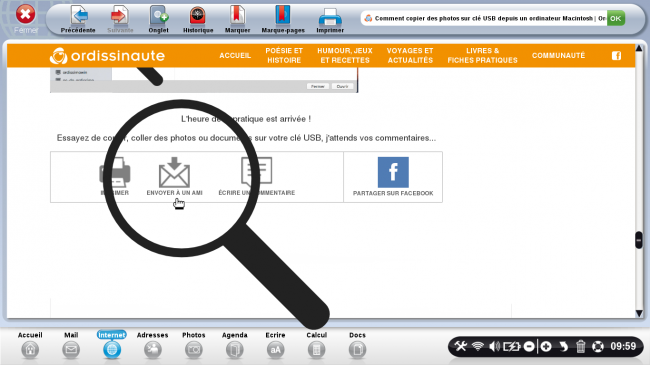Click the ordissinaute logo
The height and width of the screenshot is (365, 650).
[107, 56]
